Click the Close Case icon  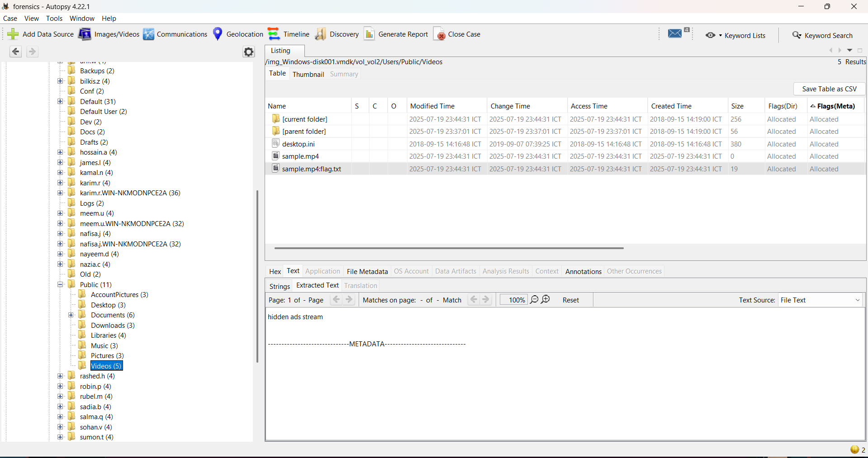click(x=439, y=34)
